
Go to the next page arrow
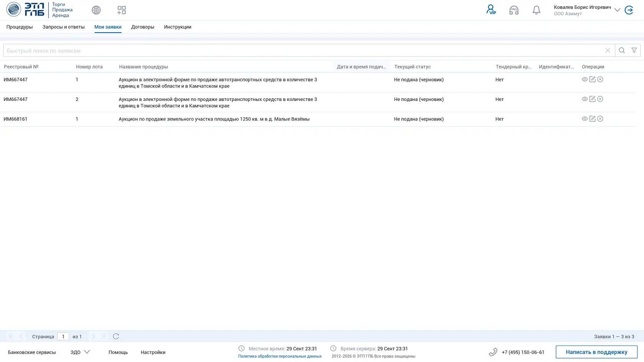tap(93, 336)
